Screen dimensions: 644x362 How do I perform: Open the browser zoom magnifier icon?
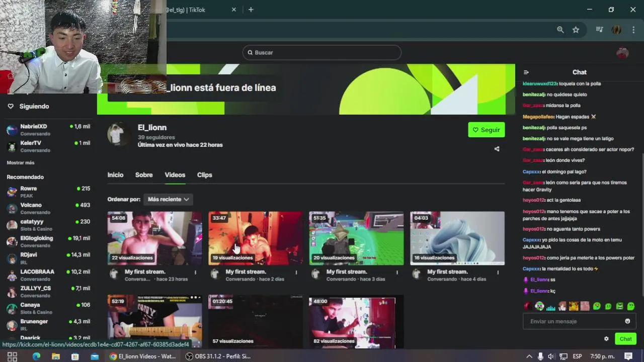coord(560,30)
